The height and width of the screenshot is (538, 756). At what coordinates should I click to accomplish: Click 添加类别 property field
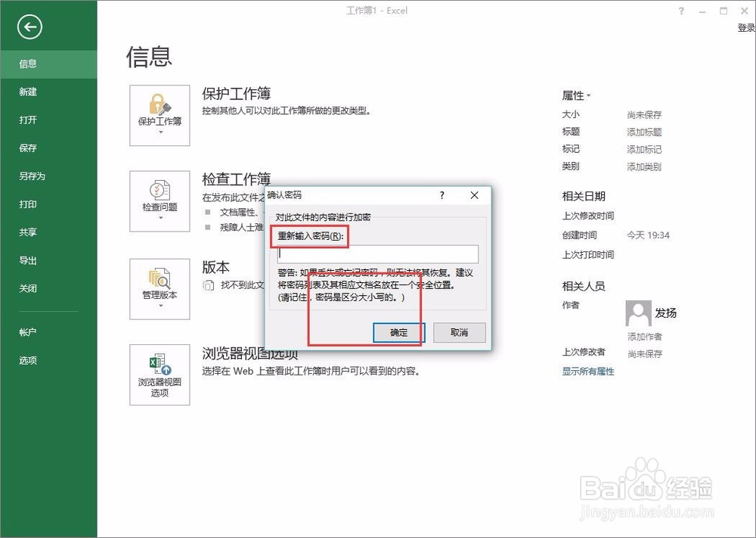[644, 167]
